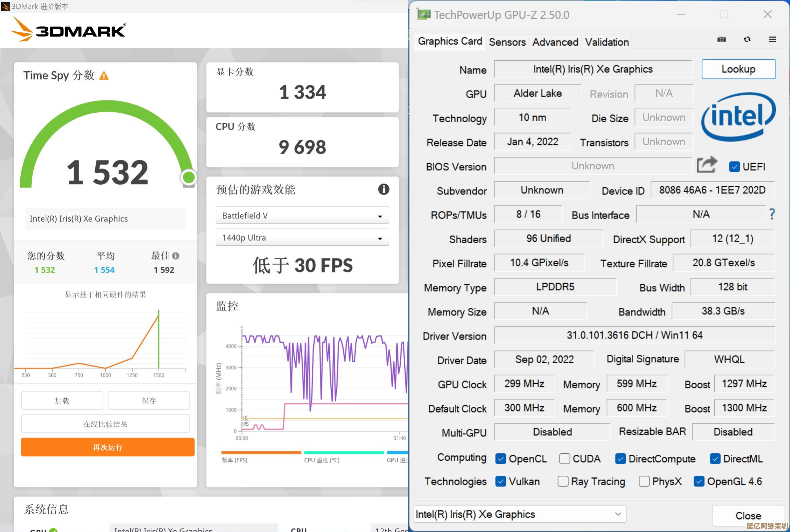Toggle the Vulkan checkbox
790x532 pixels.
click(500, 481)
